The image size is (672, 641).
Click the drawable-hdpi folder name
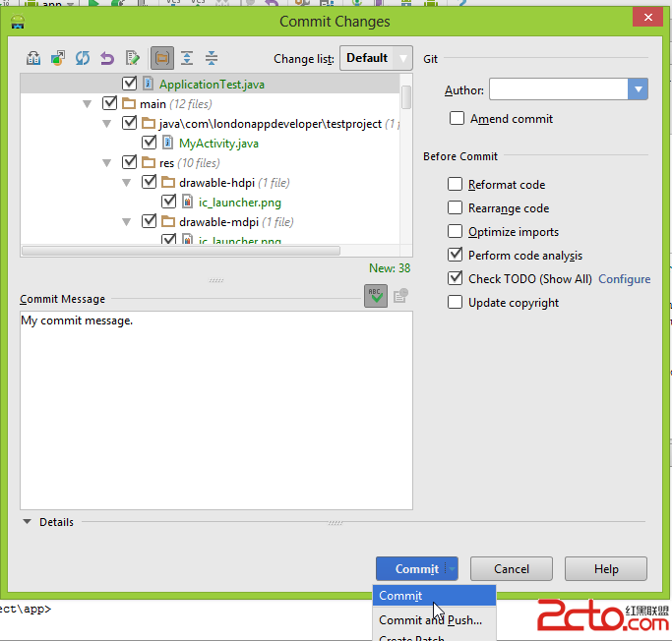click(x=216, y=183)
